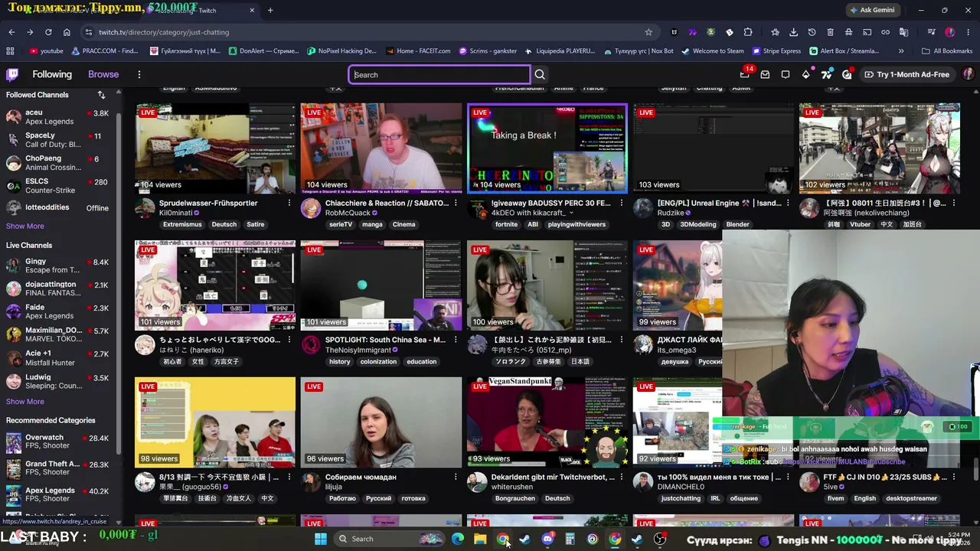
Task: Open the Twitch three-dot more menu
Action: pos(139,74)
